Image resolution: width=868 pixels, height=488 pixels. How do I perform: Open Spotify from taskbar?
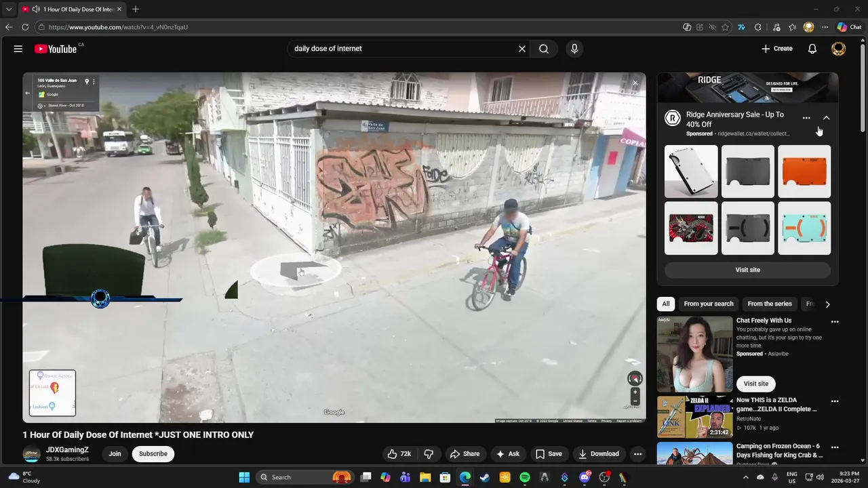[525, 477]
